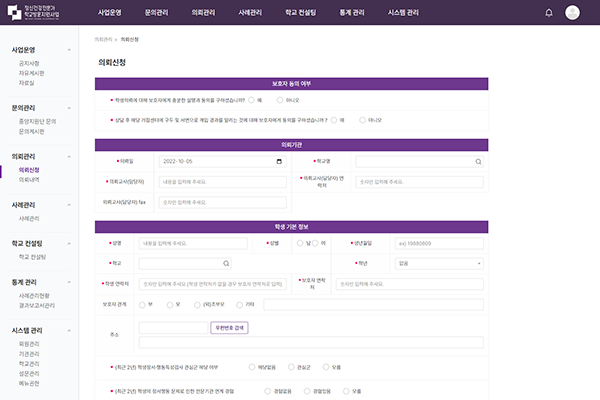Select (외)조부모 as guardian relationship
The height and width of the screenshot is (400, 600).
197,305
